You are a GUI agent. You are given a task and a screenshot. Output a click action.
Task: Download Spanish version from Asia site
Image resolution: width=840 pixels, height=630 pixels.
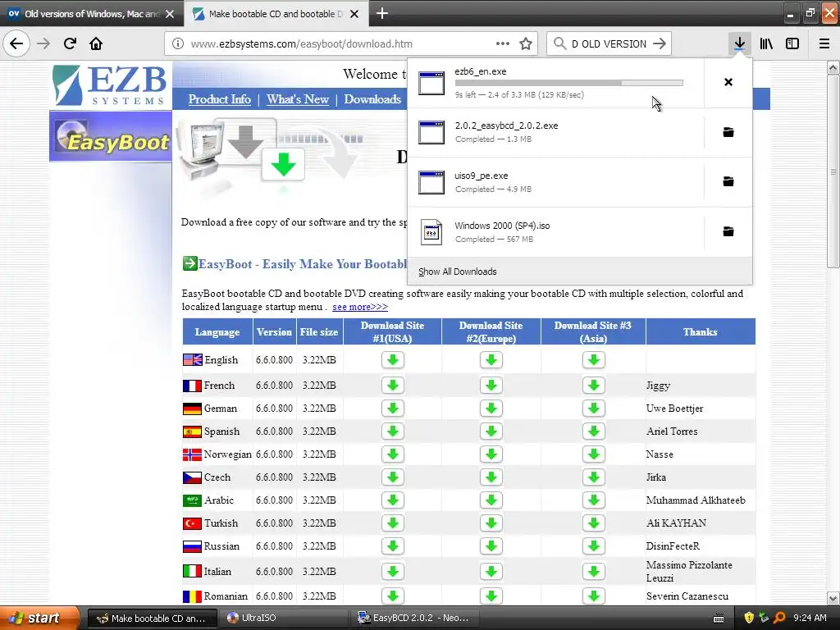(x=594, y=431)
